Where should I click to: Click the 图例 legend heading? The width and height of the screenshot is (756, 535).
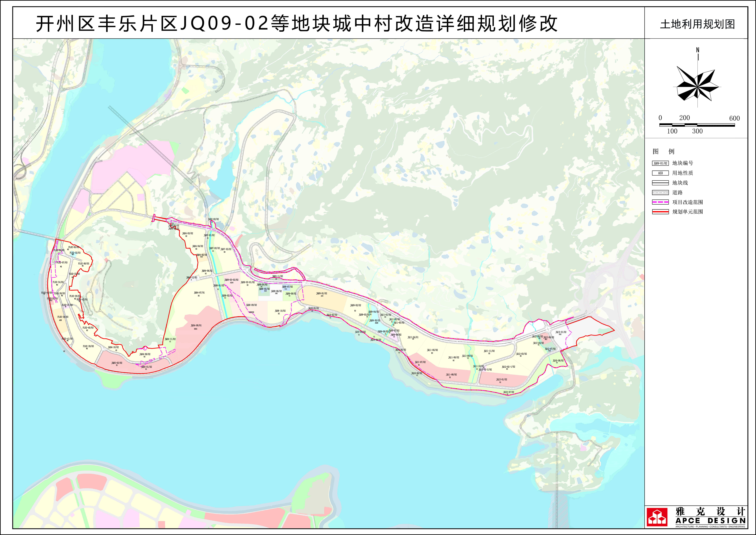[x=663, y=151]
